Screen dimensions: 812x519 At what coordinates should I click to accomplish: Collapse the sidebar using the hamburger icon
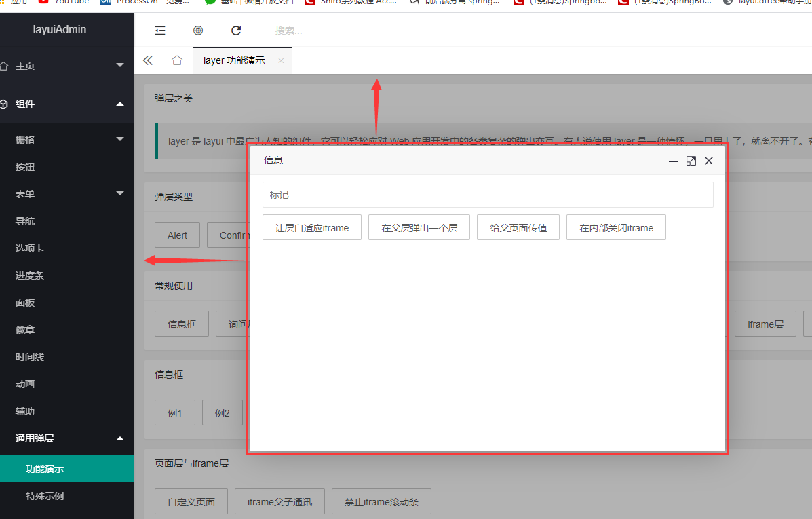(x=159, y=30)
